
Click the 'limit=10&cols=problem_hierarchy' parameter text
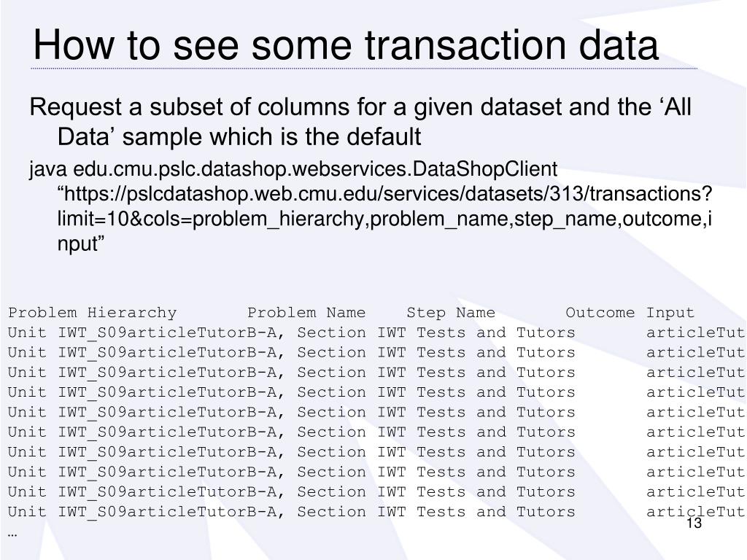point(210,219)
